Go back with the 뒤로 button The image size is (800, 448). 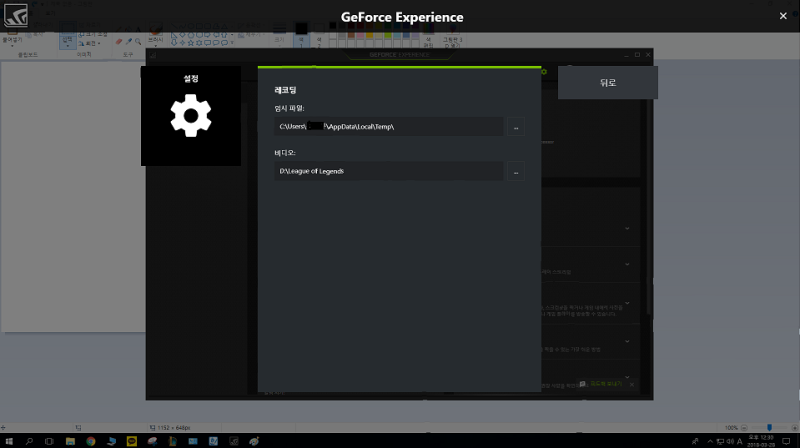608,83
